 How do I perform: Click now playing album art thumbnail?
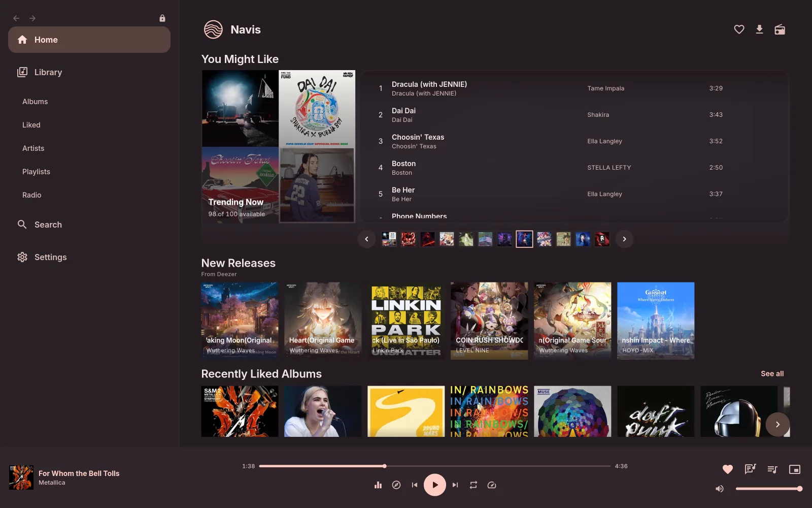(x=21, y=478)
